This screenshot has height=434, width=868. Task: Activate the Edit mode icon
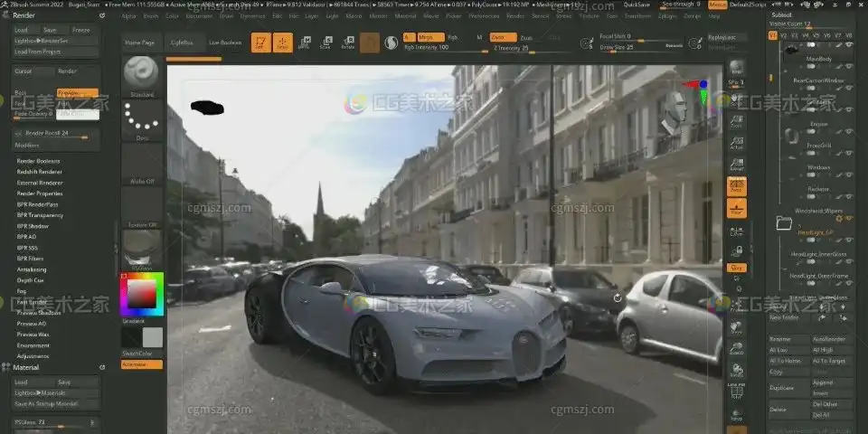click(x=260, y=42)
